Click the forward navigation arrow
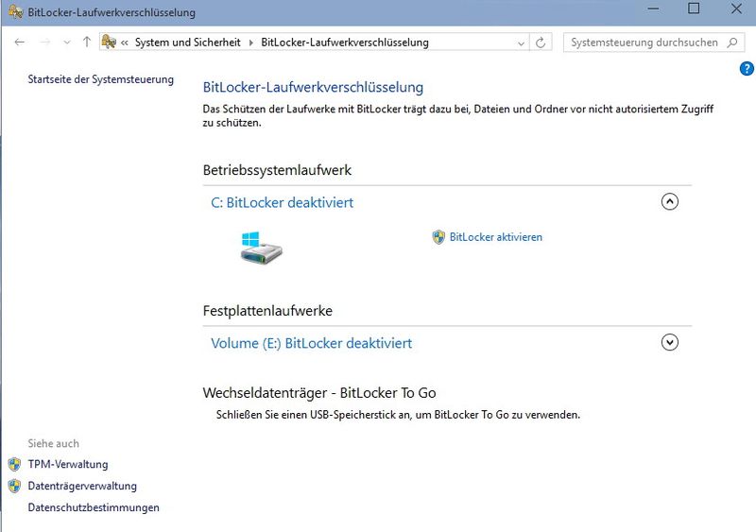 44,43
